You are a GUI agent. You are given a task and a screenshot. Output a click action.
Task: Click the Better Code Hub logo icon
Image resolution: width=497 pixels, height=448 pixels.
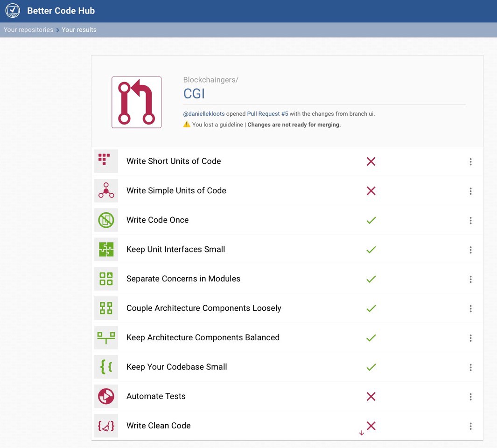13,10
